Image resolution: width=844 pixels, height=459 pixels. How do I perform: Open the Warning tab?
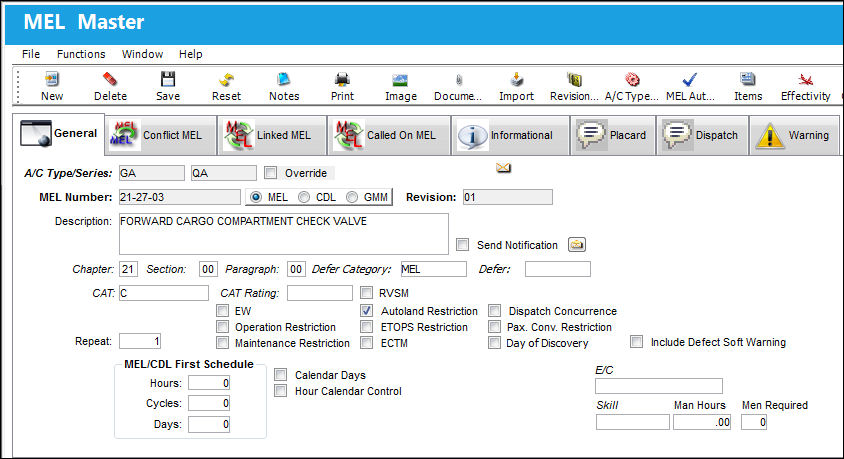coord(794,135)
